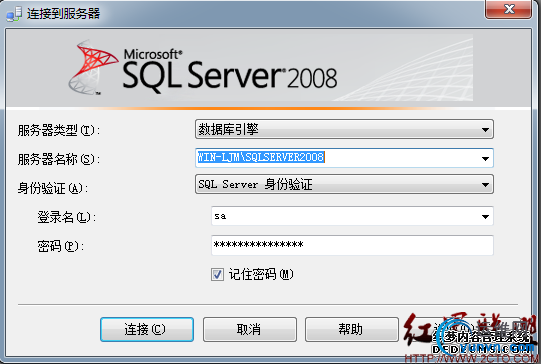This screenshot has width=541, height=364.
Task: Click the 服务器名称(S) label
Action: coord(59,159)
